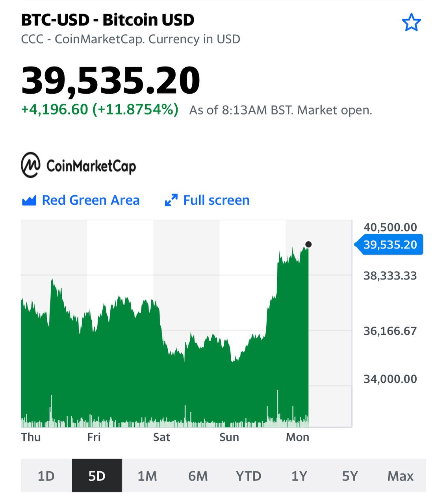Choose the 1Y range tab
This screenshot has width=447, height=504.
tap(299, 476)
